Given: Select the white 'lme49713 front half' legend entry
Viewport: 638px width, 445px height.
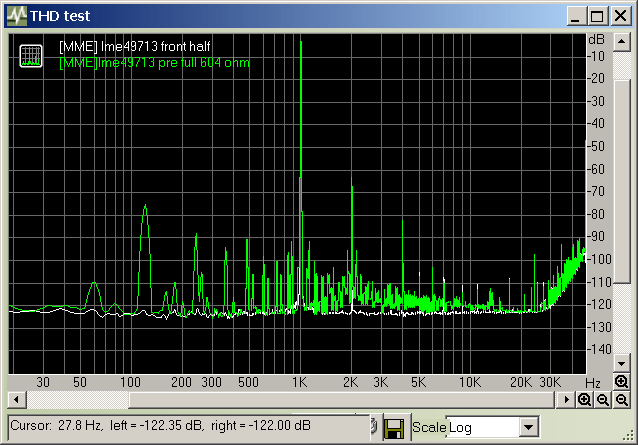Looking at the screenshot, I should coord(135,46).
